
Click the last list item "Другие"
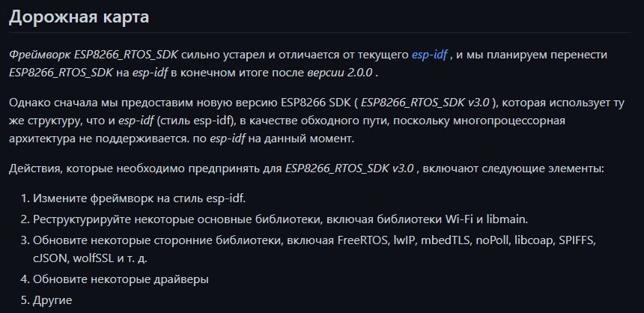(52, 300)
